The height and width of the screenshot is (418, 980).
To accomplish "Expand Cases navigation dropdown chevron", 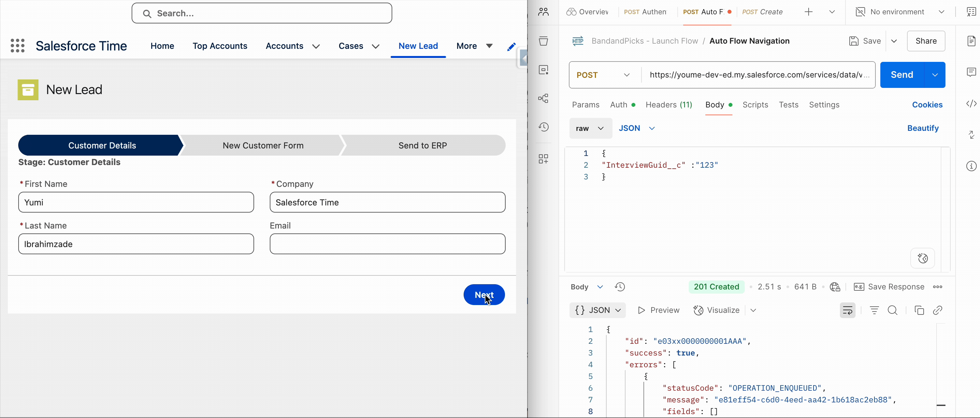I will point(376,46).
